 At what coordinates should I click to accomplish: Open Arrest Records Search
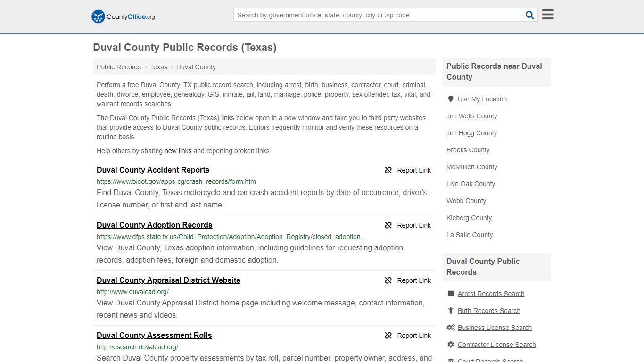[x=491, y=294]
